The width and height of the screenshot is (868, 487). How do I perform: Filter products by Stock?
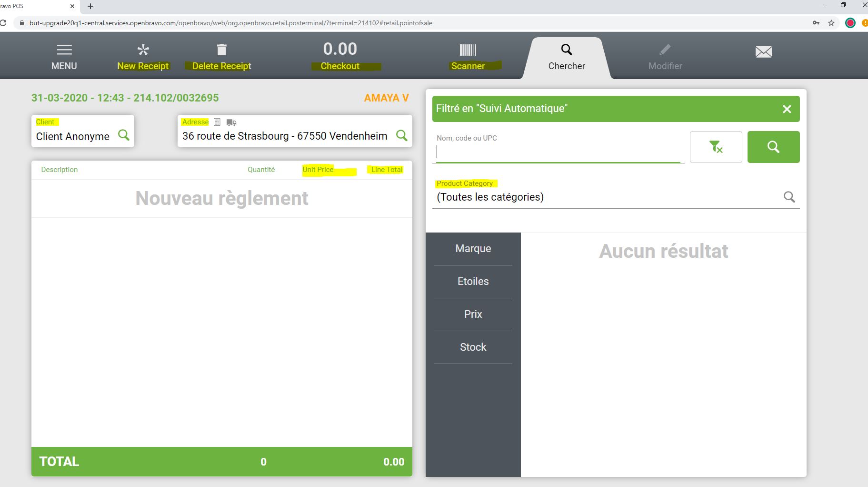[473, 347]
